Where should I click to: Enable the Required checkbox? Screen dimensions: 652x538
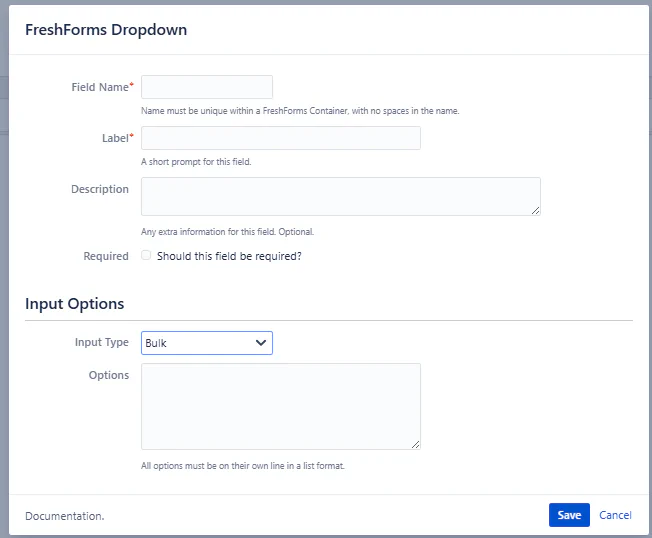tap(147, 256)
